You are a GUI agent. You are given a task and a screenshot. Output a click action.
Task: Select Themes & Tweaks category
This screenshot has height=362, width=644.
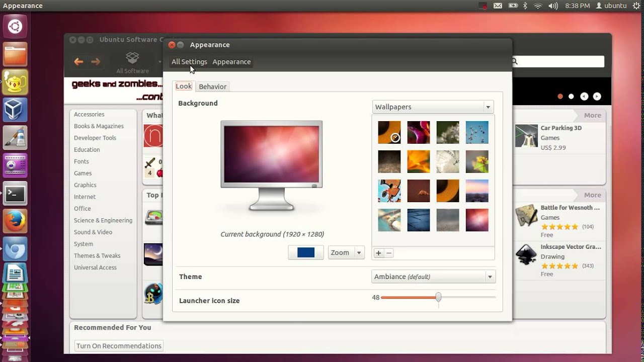click(97, 256)
